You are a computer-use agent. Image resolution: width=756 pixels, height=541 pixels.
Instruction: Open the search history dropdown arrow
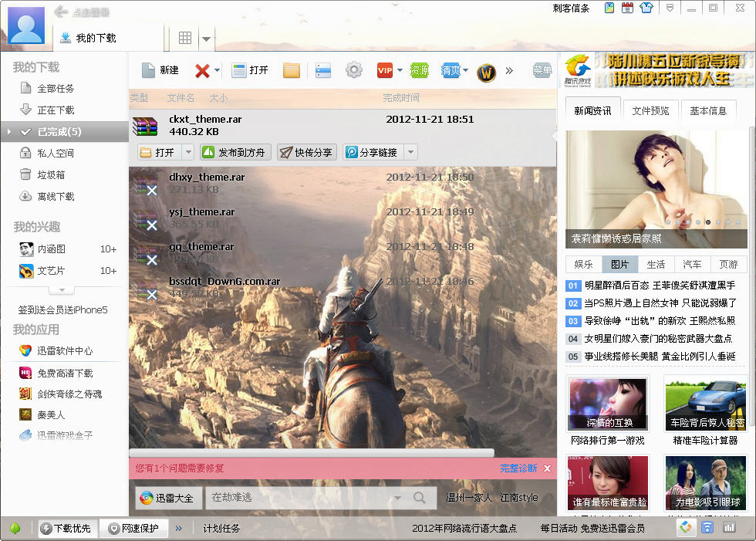[x=398, y=498]
